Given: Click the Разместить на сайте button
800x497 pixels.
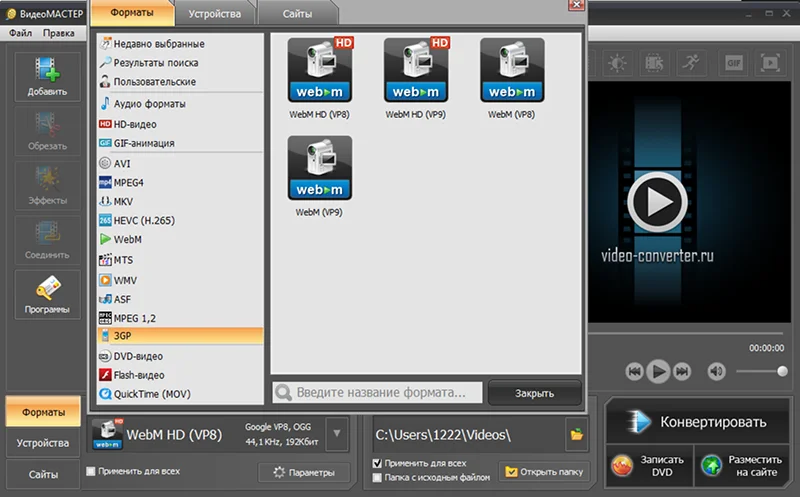Looking at the screenshot, I should [742, 466].
